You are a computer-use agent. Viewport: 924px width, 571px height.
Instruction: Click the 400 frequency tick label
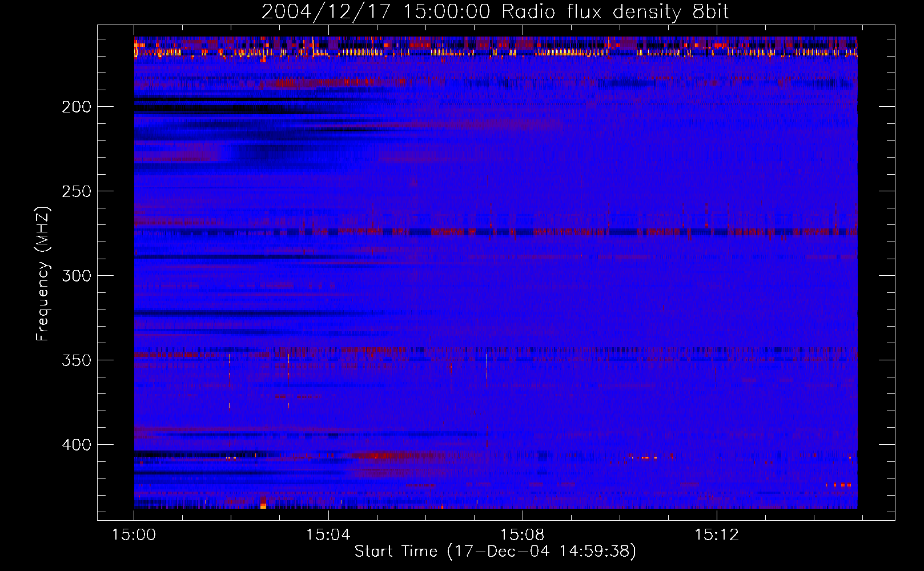pyautogui.click(x=77, y=445)
